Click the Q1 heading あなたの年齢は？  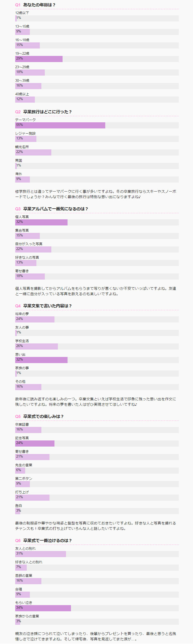(x=39, y=5)
